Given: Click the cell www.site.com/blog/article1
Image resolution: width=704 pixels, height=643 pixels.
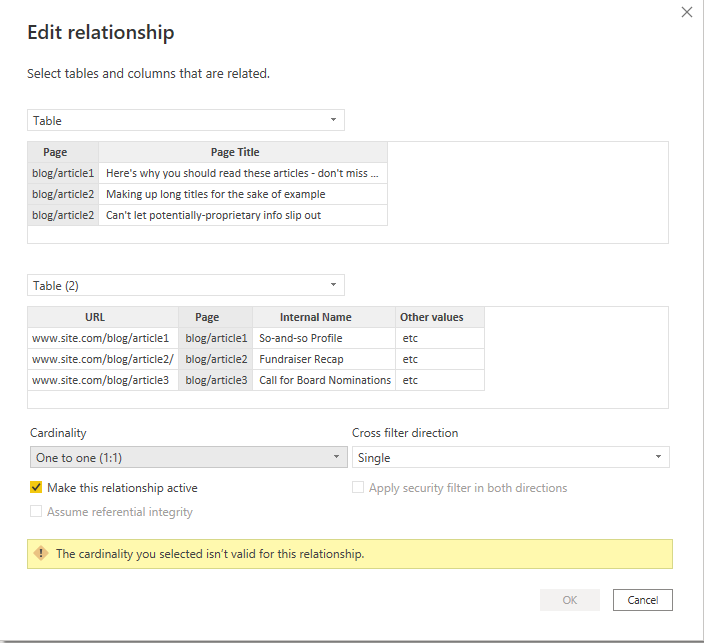Looking at the screenshot, I should [103, 338].
